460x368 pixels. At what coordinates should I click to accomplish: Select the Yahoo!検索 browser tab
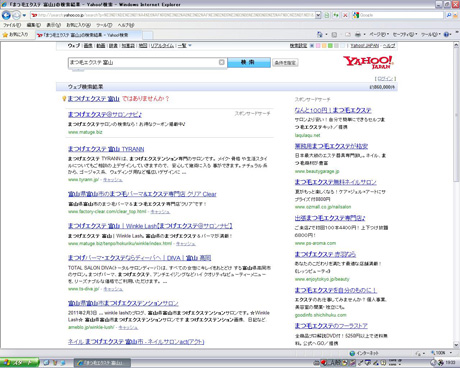(88, 35)
